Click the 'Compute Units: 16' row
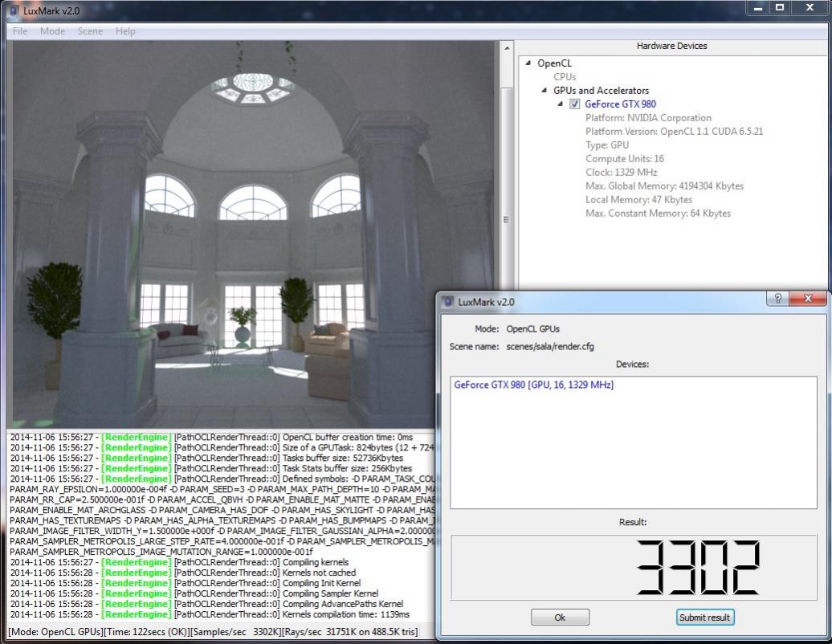 (625, 159)
